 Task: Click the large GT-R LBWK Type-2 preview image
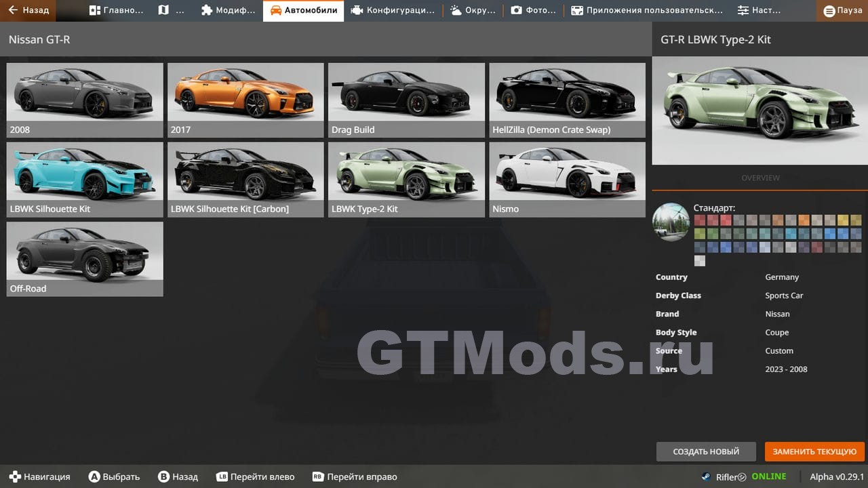tap(760, 110)
